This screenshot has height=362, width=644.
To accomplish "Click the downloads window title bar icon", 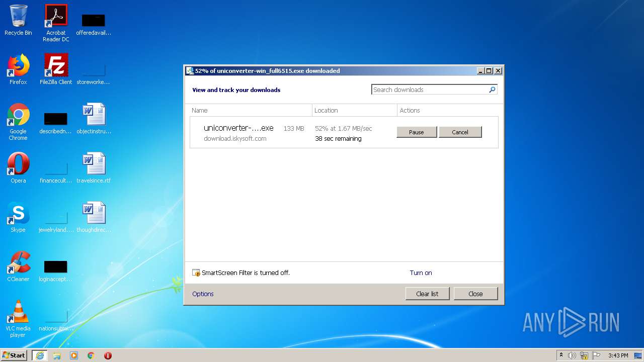I will click(x=190, y=71).
